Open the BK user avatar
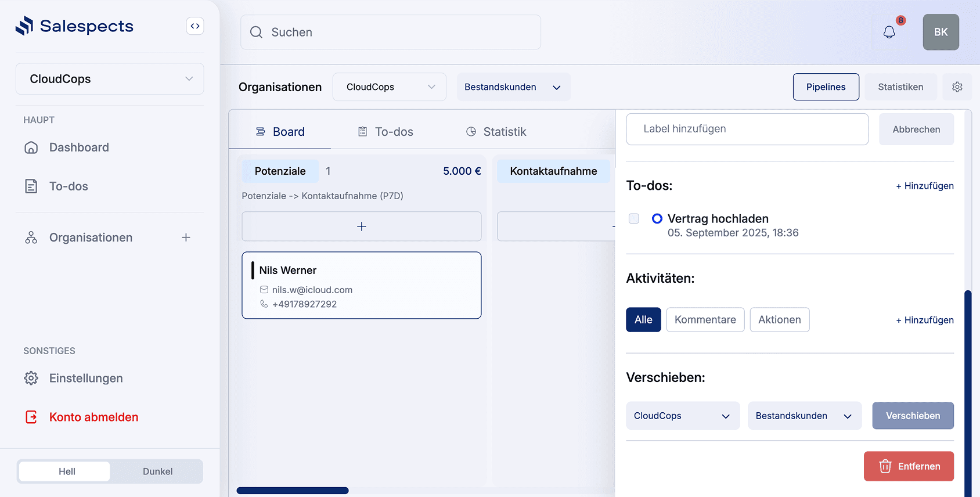Screen dimensions: 980x497 coord(941,32)
